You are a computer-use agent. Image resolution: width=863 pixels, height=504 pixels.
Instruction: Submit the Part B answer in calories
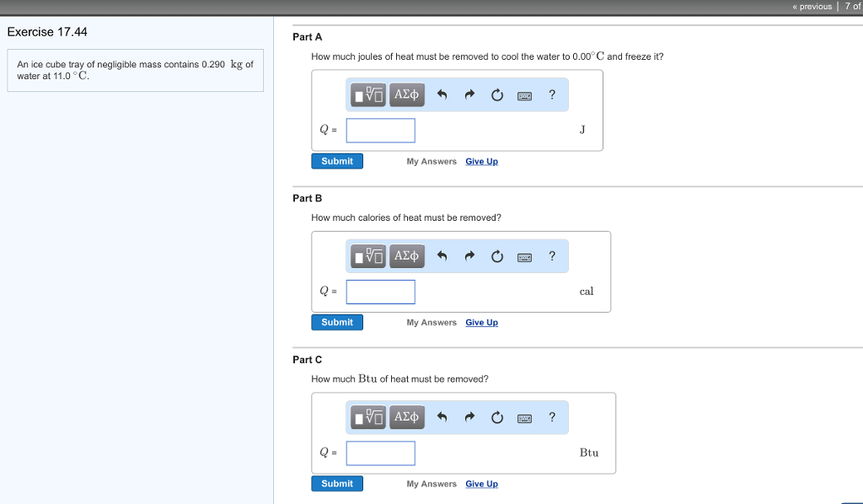tap(337, 323)
